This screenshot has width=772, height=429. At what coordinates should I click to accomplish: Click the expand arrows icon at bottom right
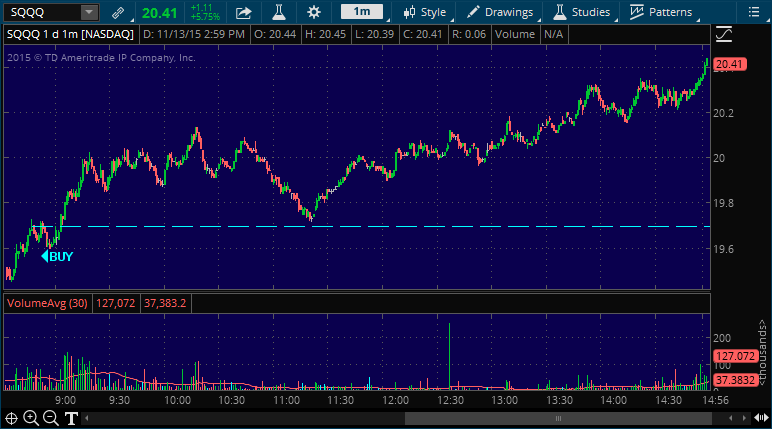(x=761, y=418)
